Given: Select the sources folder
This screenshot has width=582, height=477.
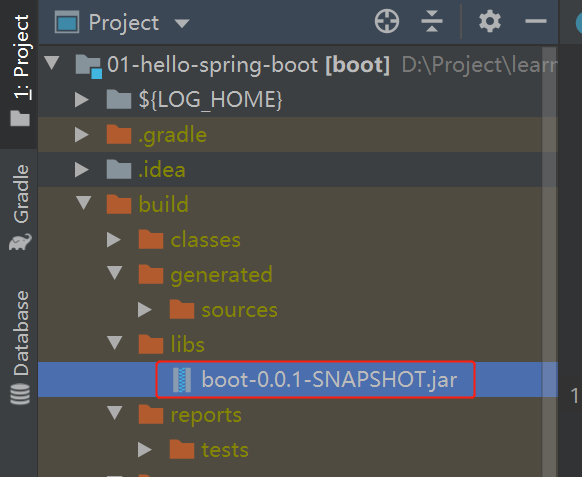Looking at the screenshot, I should coord(224,310).
